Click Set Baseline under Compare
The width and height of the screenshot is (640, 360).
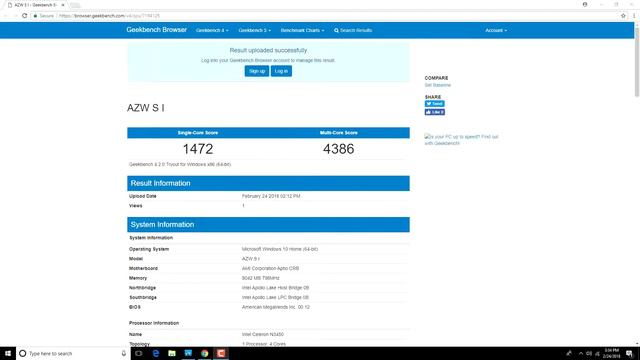(438, 85)
